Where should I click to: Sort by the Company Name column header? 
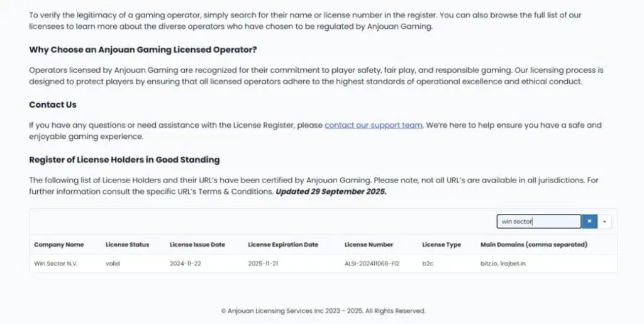(x=58, y=244)
